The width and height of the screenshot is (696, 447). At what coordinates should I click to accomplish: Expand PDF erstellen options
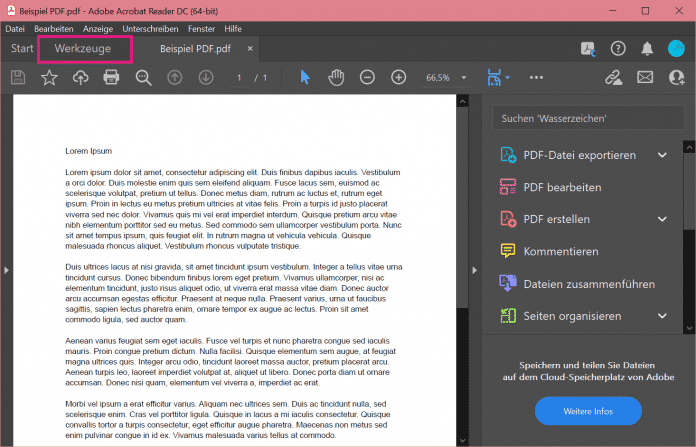[x=662, y=219]
